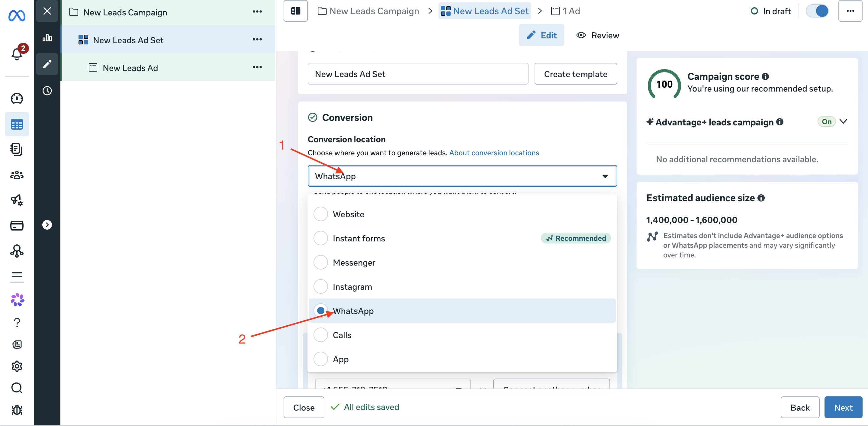The image size is (868, 426).
Task: Click the Create template button
Action: 576,74
